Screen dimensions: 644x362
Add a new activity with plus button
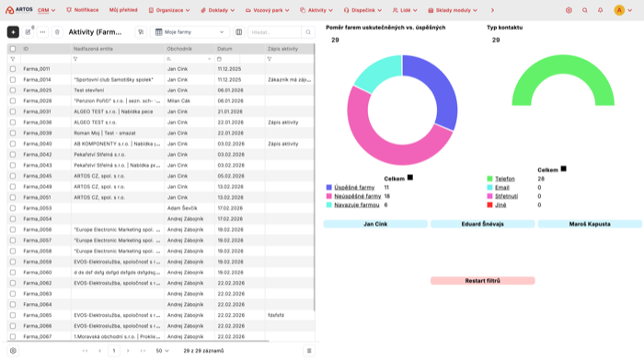pyautogui.click(x=13, y=32)
